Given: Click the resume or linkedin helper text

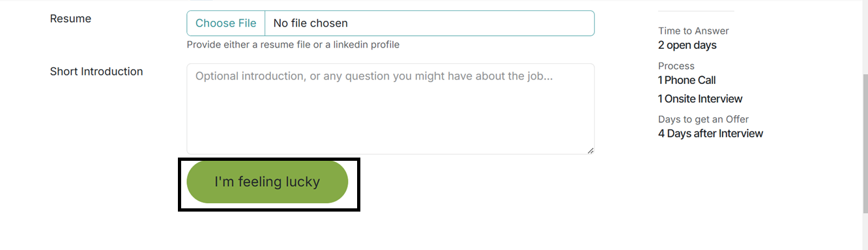Looking at the screenshot, I should click(293, 45).
